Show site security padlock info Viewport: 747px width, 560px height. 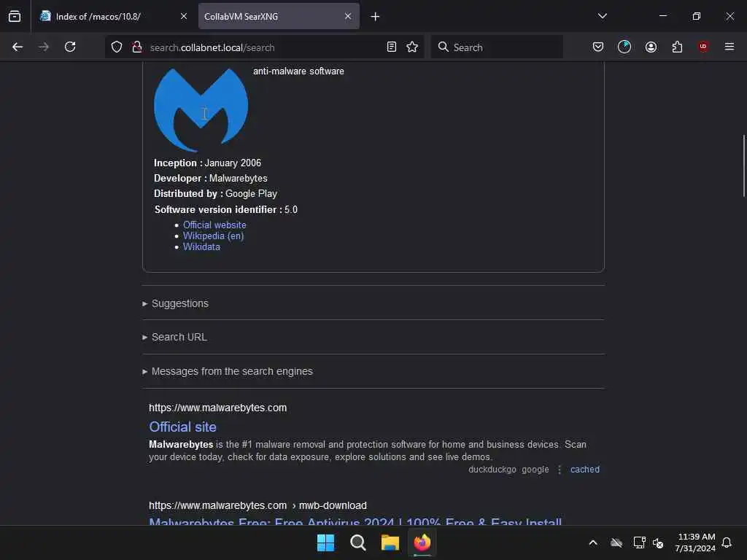pyautogui.click(x=137, y=47)
